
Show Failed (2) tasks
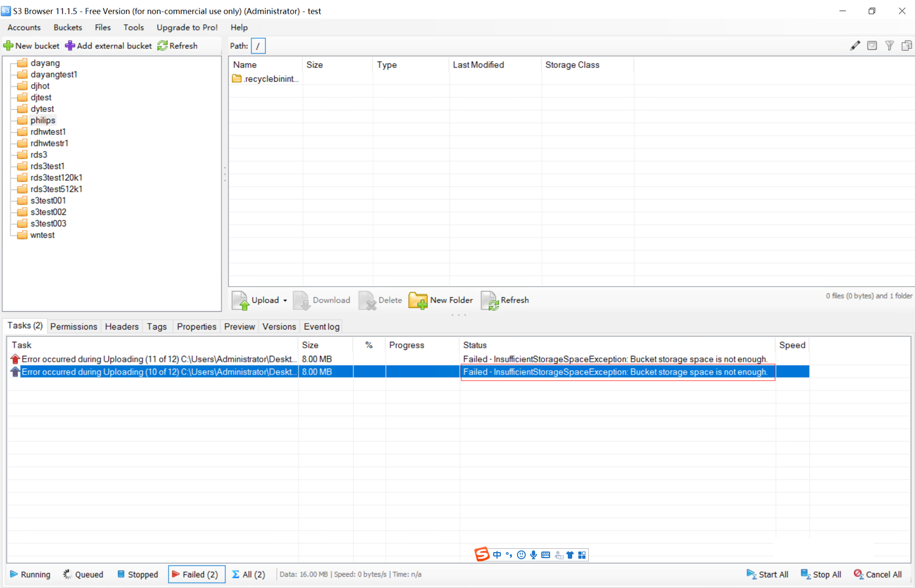pos(196,575)
